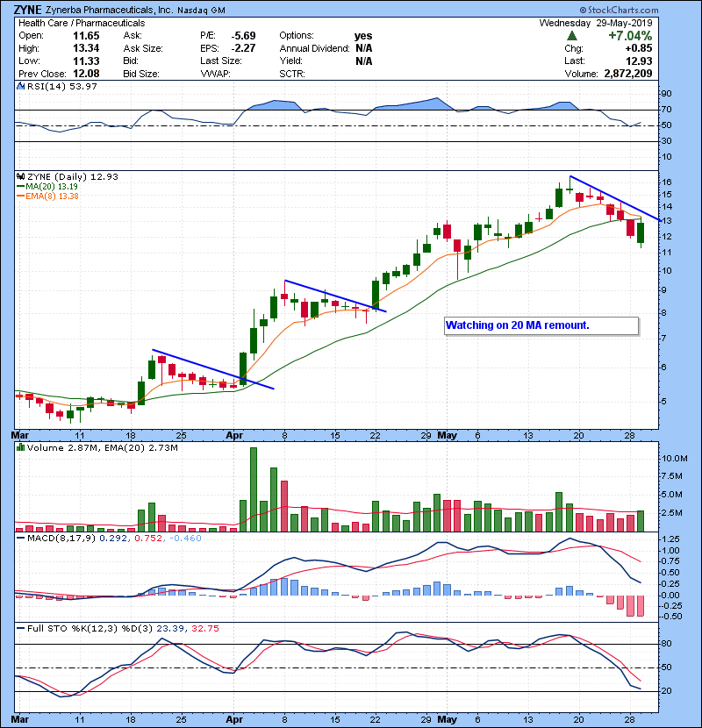Image resolution: width=702 pixels, height=728 pixels.
Task: Click the Volume 2.87M, EMA(20) 2.73M label
Action: pos(102,448)
